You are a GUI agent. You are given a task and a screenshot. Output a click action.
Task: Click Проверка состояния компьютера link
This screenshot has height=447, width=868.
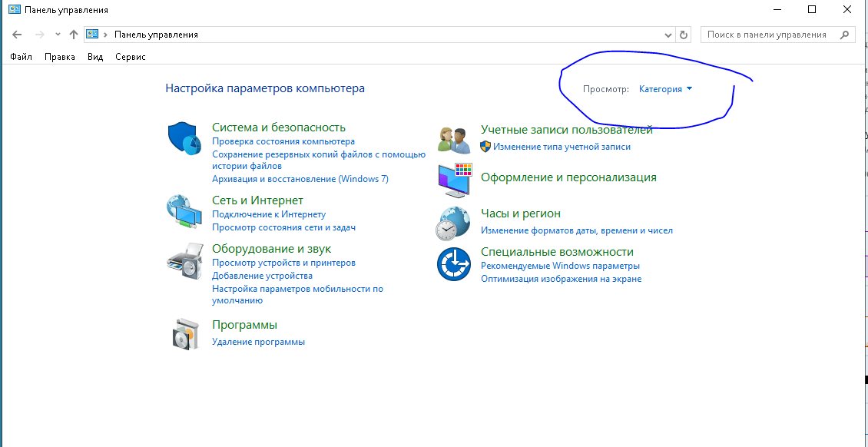pos(283,141)
